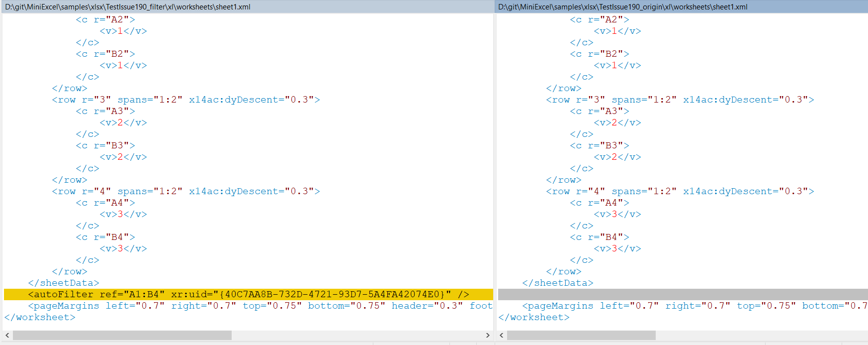Viewport: 868px width, 345px height.
Task: Click the gray missing-line placeholder in origin pane
Action: click(683, 294)
